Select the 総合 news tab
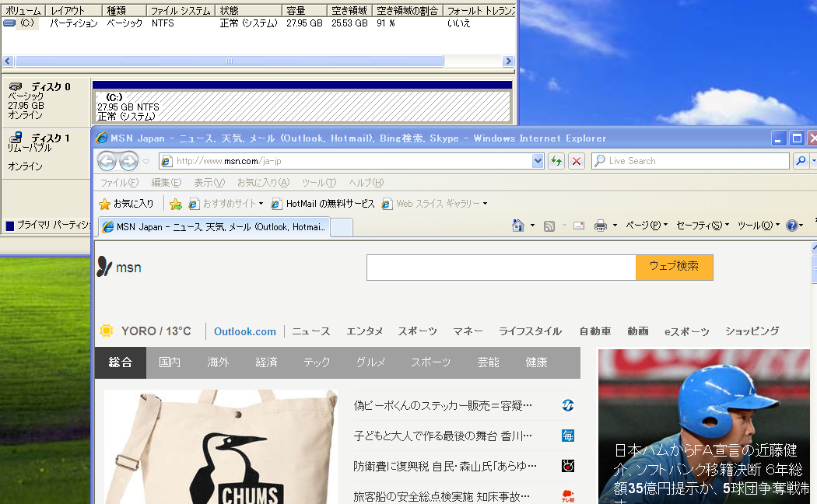The width and height of the screenshot is (817, 504). 121,362
